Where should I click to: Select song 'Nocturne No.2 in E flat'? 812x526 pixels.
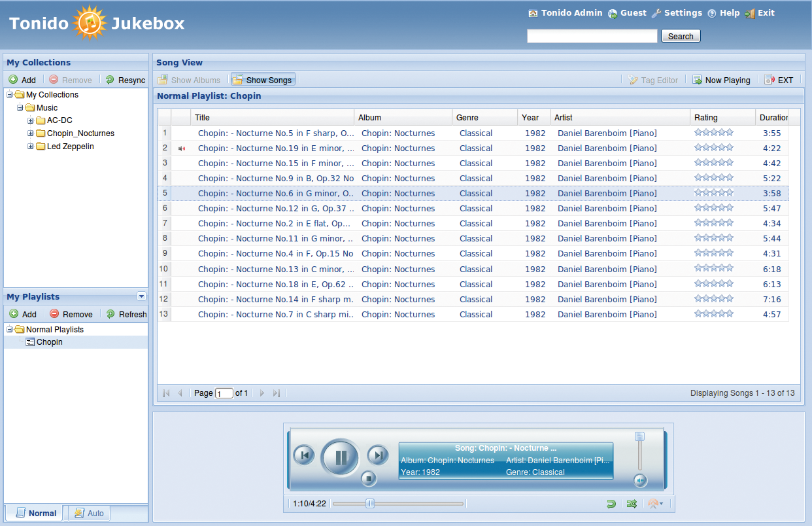[x=473, y=224]
